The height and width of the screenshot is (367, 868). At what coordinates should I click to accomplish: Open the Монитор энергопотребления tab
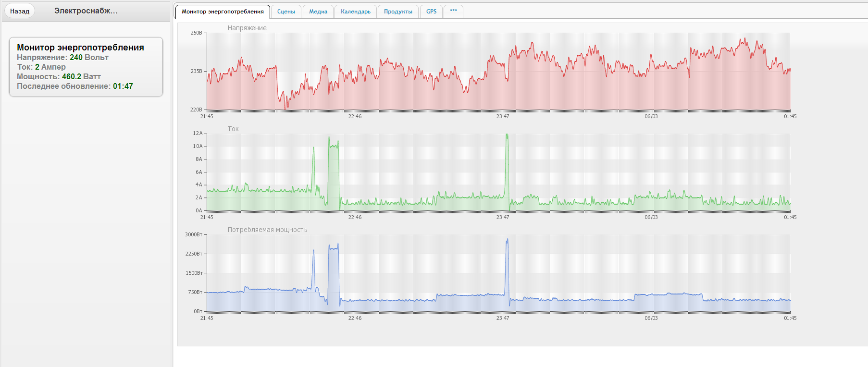click(x=223, y=12)
